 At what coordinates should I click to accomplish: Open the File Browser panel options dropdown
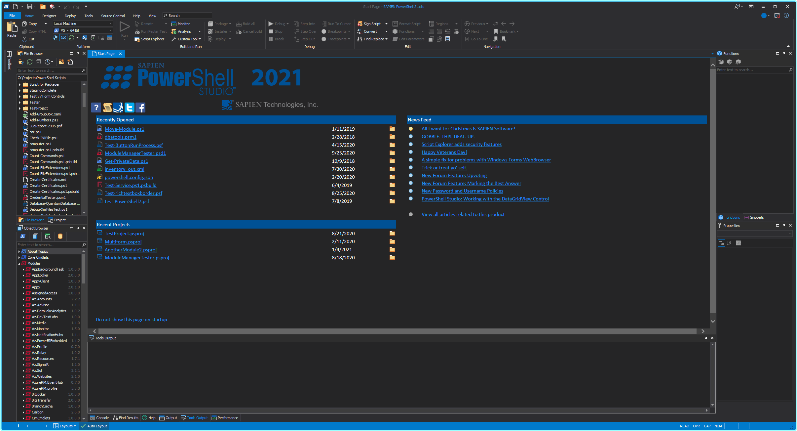pos(71,53)
